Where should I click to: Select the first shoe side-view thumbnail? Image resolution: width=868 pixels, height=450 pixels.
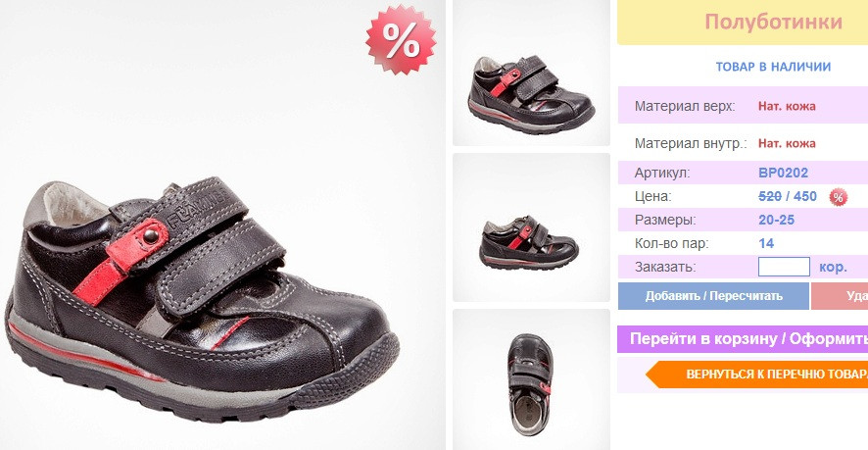(531, 74)
